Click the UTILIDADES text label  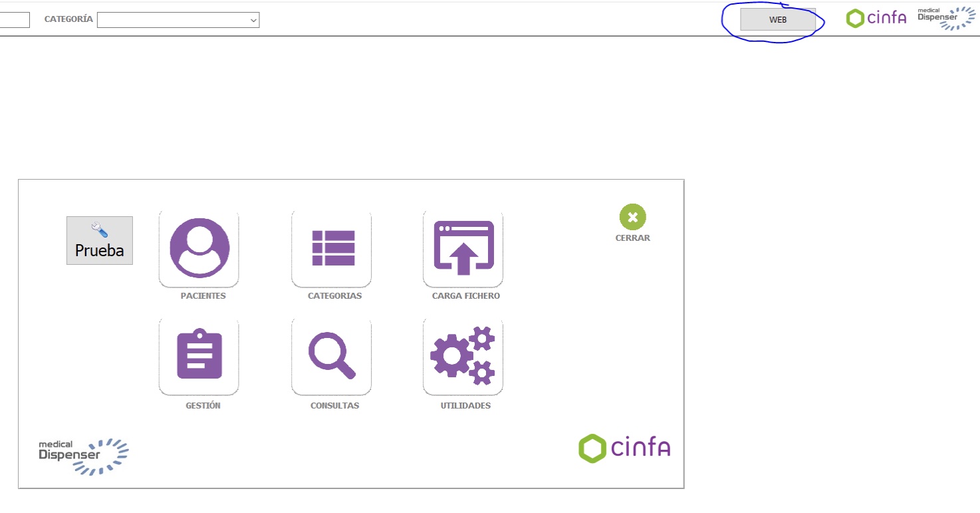[x=465, y=406]
